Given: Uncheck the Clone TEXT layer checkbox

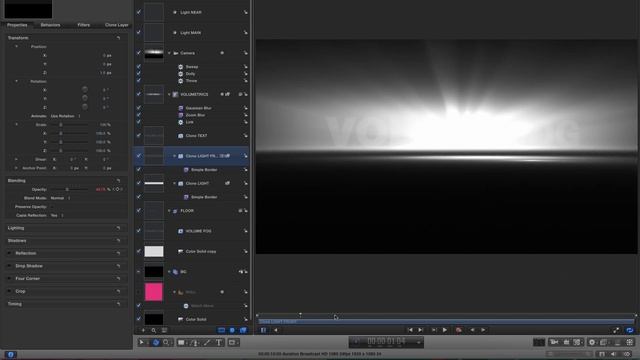Looking at the screenshot, I should click(x=139, y=135).
